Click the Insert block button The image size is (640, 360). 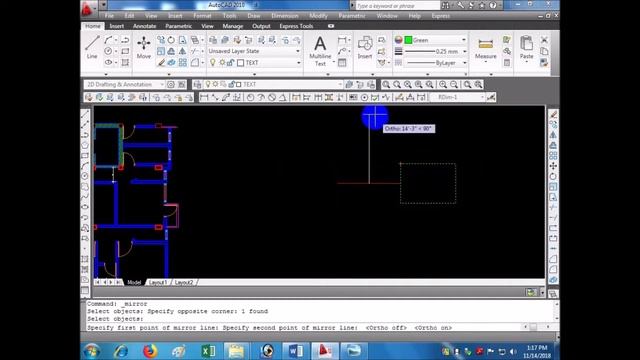tap(364, 47)
